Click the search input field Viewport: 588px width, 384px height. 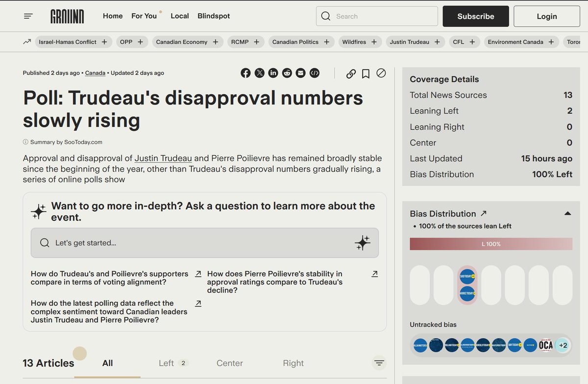pos(377,16)
